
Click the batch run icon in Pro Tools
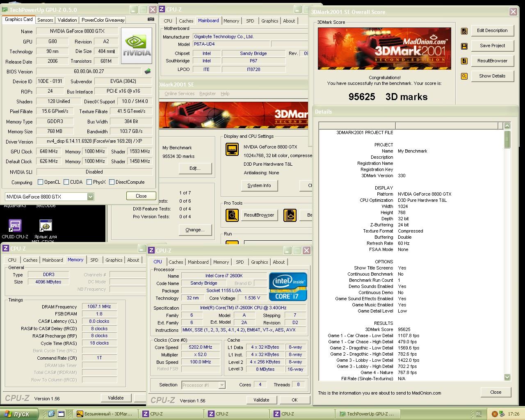click(290, 215)
